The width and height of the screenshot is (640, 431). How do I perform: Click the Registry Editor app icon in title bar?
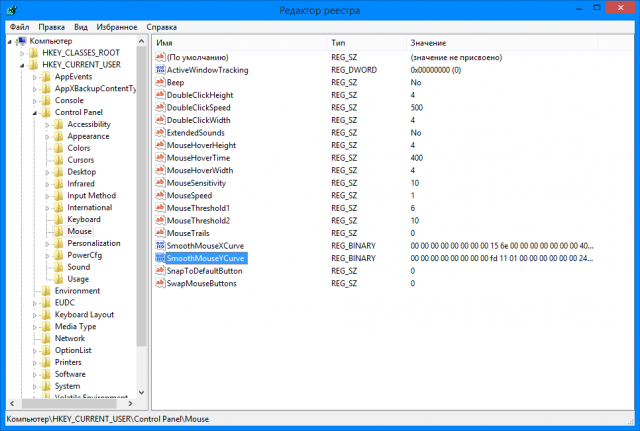click(11, 9)
